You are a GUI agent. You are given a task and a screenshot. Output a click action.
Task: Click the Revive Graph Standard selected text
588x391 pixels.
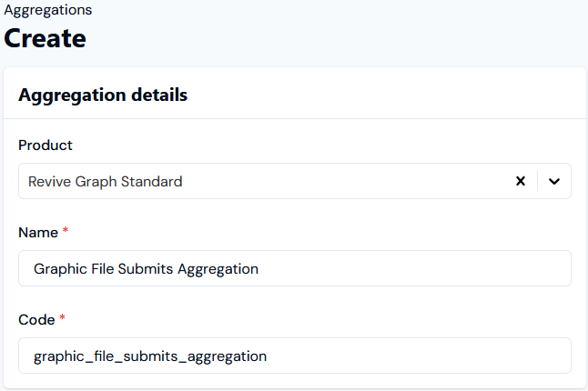point(106,181)
